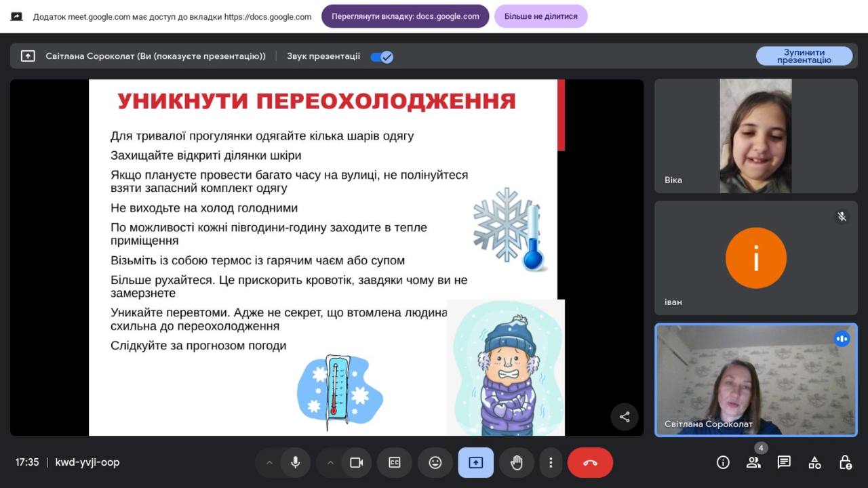
Task: Raise your hand in the meeting
Action: tap(517, 462)
